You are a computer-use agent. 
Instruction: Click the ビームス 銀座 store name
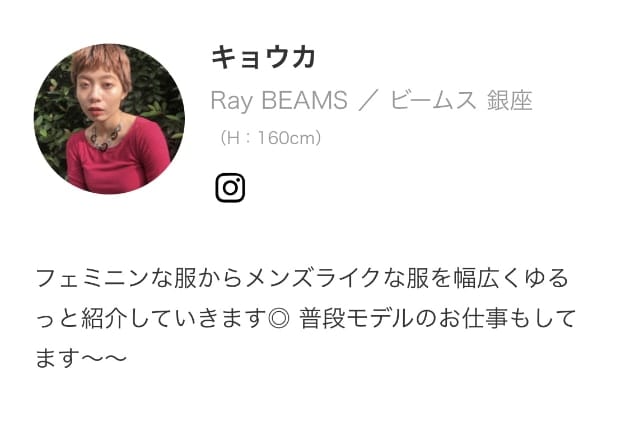(x=461, y=100)
